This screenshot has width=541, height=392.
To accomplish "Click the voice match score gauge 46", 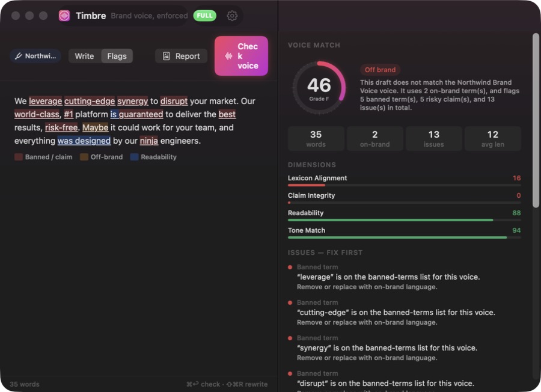I will pyautogui.click(x=319, y=88).
